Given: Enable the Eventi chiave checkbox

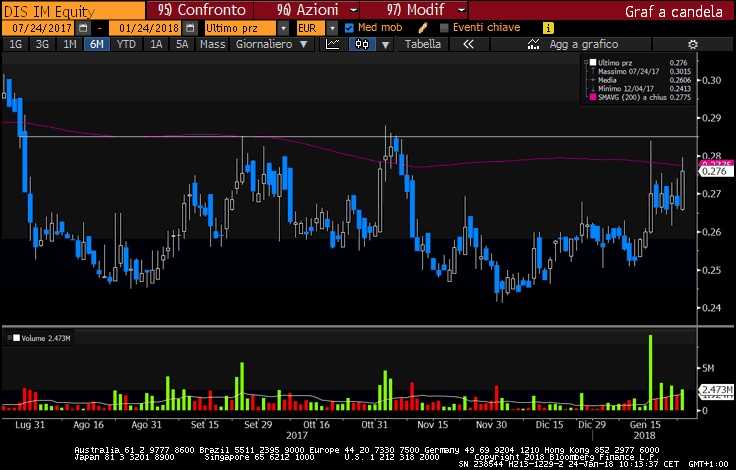Looking at the screenshot, I should pyautogui.click(x=444, y=28).
